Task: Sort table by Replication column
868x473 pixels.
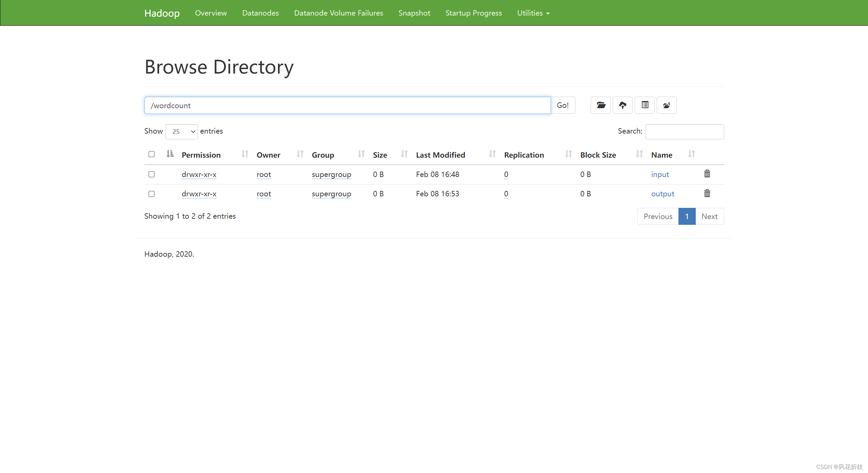Action: click(x=524, y=155)
